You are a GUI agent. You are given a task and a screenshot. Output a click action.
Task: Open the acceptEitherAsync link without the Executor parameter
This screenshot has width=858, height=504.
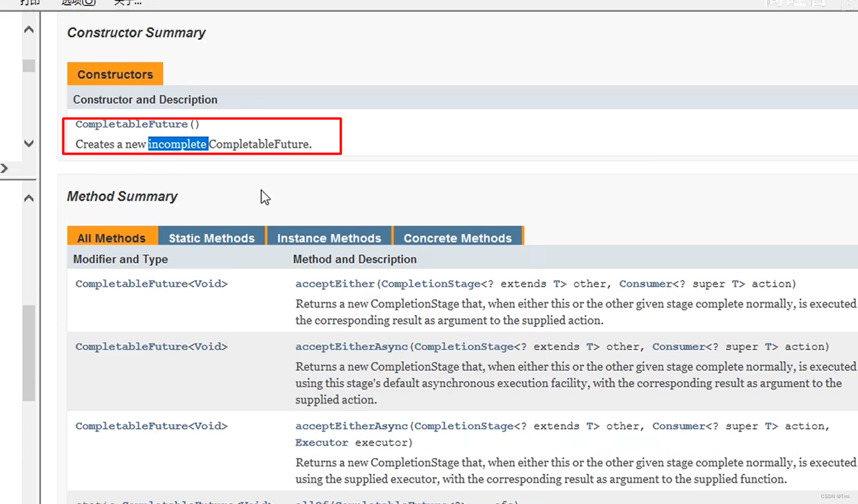(351, 346)
